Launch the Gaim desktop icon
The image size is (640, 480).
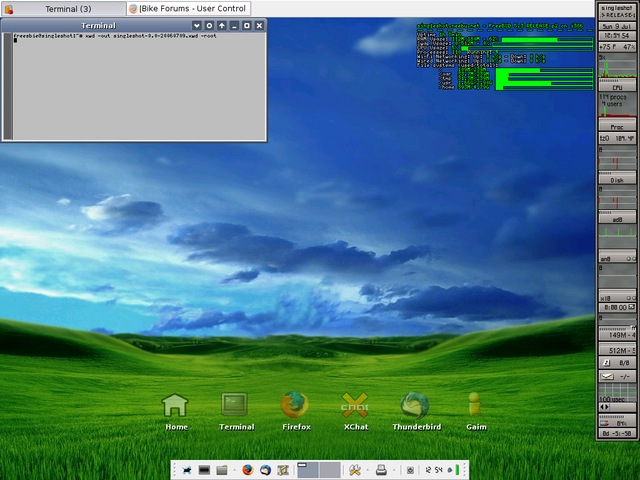click(x=476, y=411)
